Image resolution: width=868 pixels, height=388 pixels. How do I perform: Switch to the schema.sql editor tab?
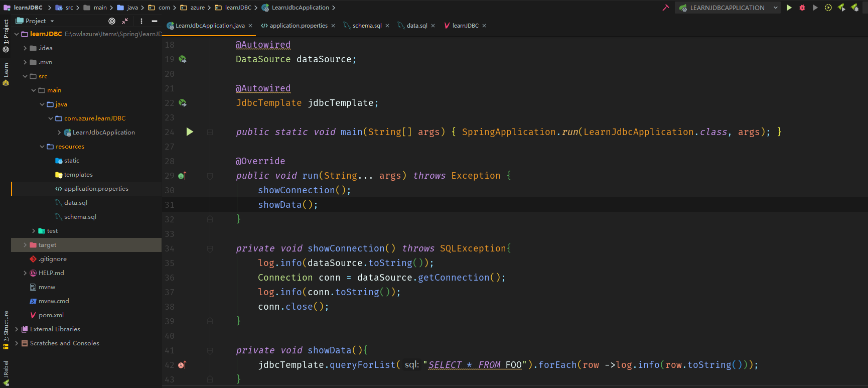point(367,26)
